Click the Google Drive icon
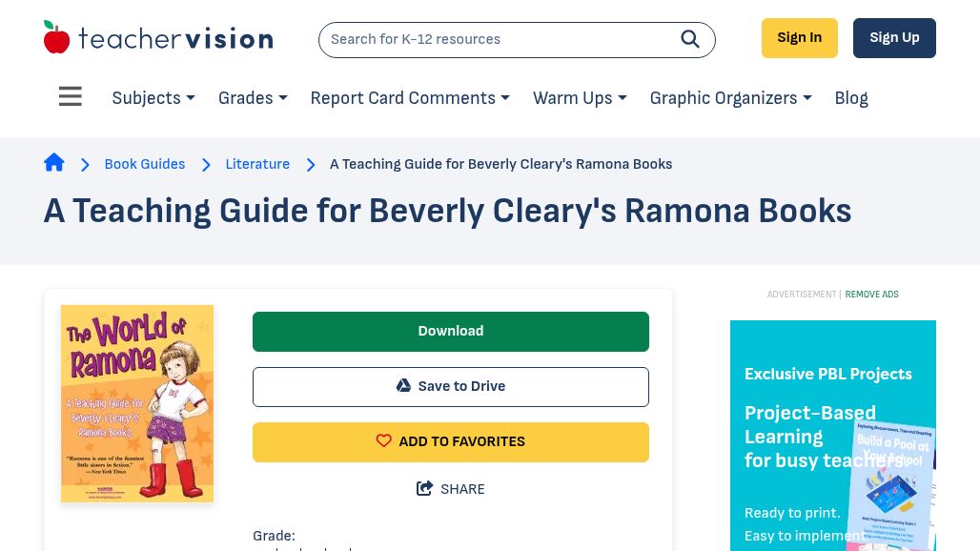980x551 pixels. coord(403,386)
